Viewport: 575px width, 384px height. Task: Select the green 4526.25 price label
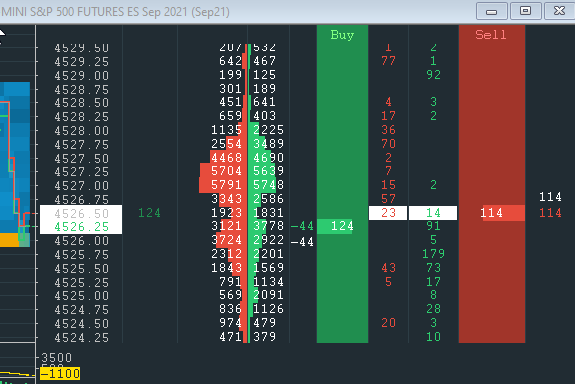(81, 227)
